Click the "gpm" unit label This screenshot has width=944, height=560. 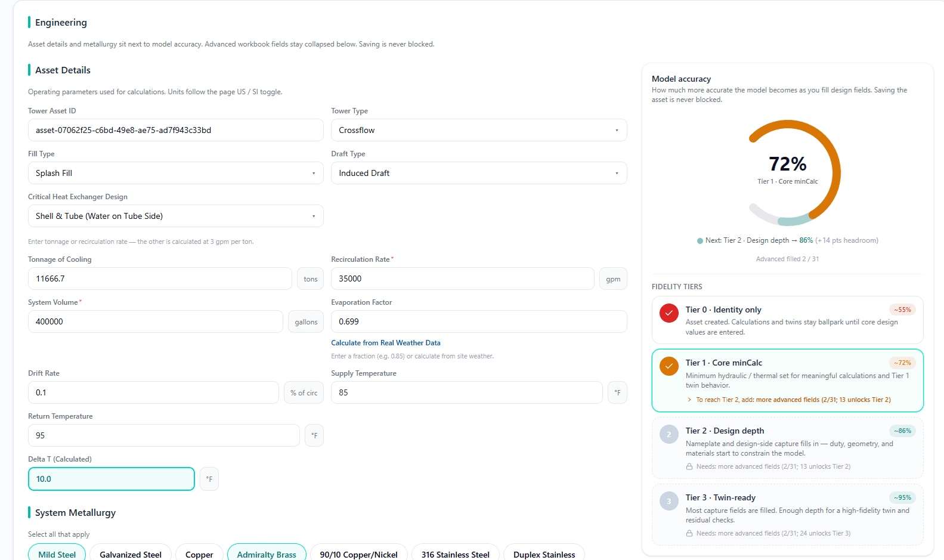[613, 279]
